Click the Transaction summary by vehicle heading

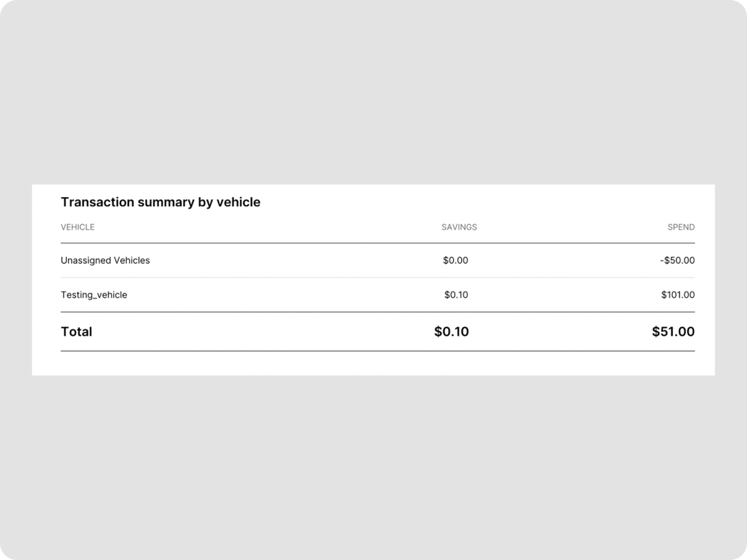click(160, 202)
